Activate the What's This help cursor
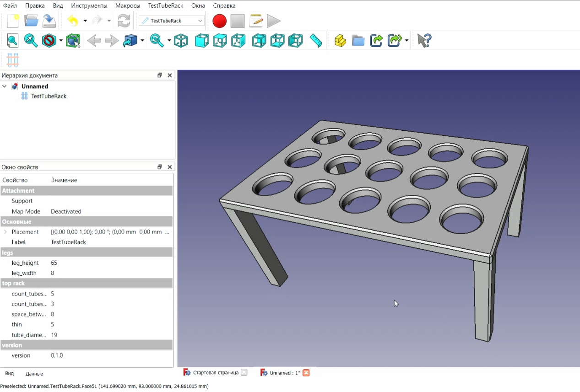The image size is (580, 392). point(424,41)
